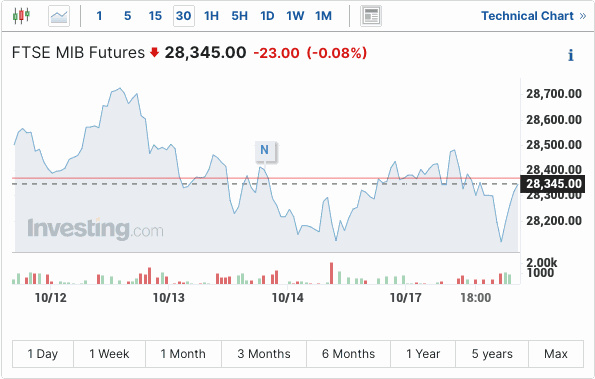
Task: Click the 28,200.00 axis label
Action: 554,220
